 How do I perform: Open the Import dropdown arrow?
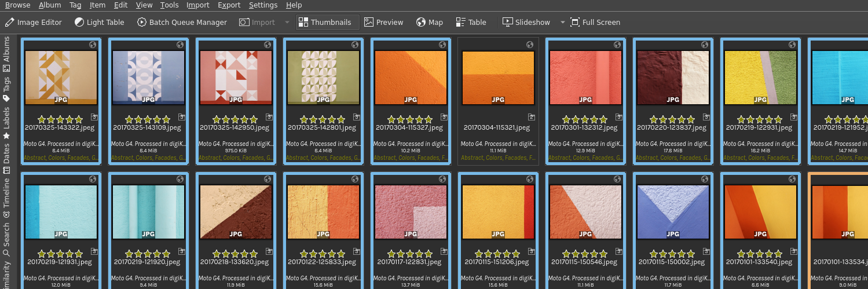(287, 23)
